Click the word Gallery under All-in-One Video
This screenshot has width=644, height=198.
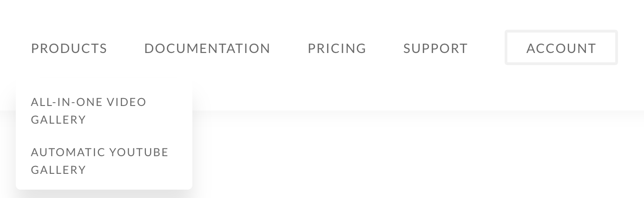pyautogui.click(x=59, y=120)
